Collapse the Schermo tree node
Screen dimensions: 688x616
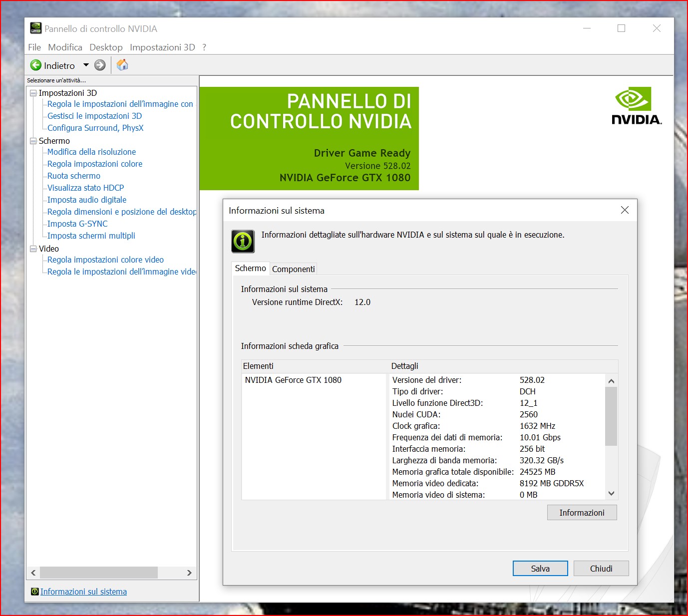(x=33, y=141)
